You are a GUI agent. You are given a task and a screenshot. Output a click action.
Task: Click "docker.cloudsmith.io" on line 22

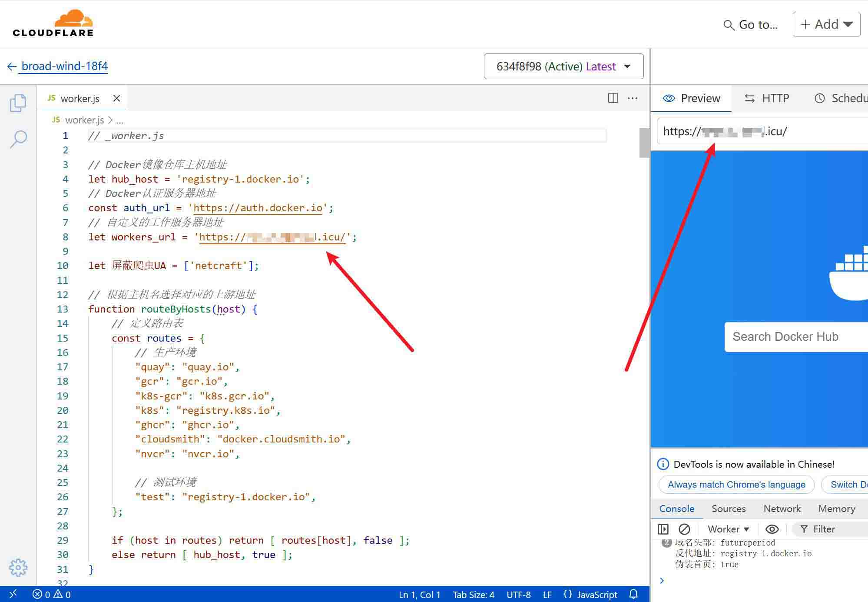282,439
